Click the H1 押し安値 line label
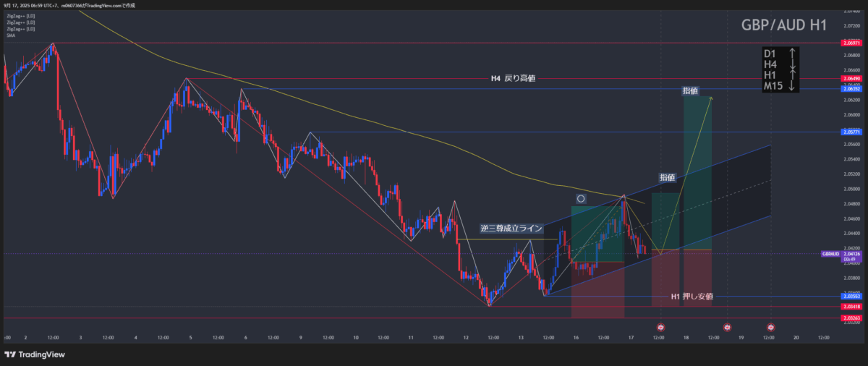This screenshot has height=366, width=868. 692,297
